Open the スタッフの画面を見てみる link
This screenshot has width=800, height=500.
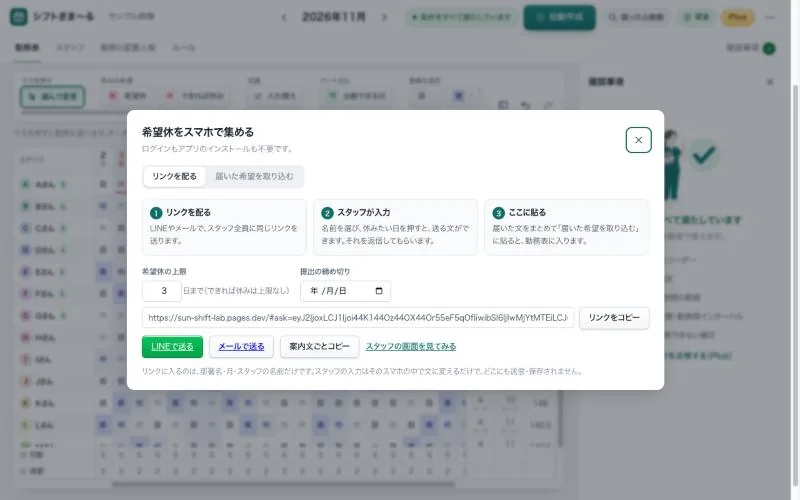[x=411, y=346]
